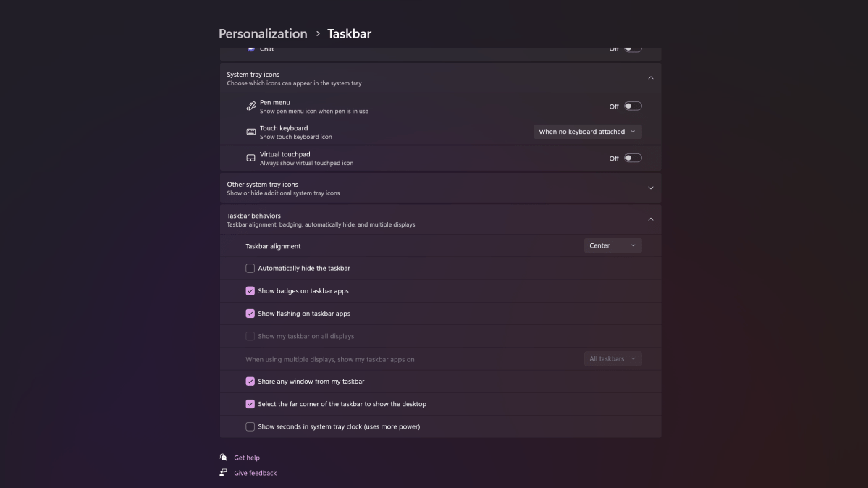Collapse the System tray icons section
The width and height of the screenshot is (868, 488).
pos(650,78)
